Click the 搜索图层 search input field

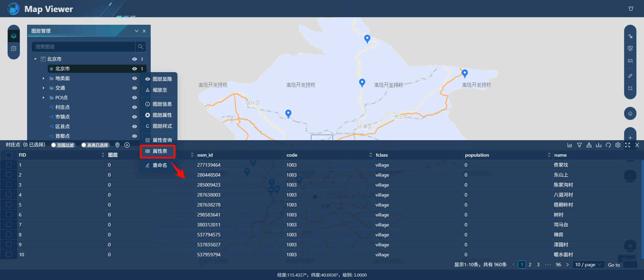[x=83, y=47]
